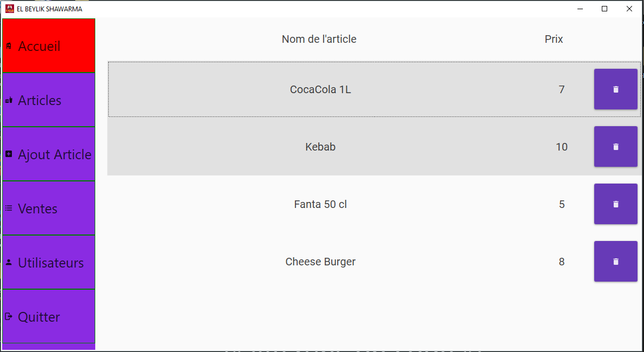Image resolution: width=644 pixels, height=352 pixels.
Task: Click the Utilisateurs person icon
Action: tap(9, 262)
